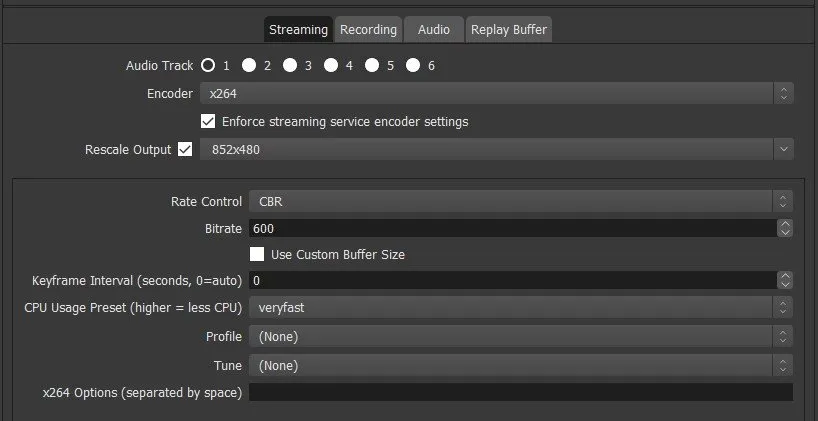Click the x264 Options text field
818x421 pixels.
coord(521,392)
